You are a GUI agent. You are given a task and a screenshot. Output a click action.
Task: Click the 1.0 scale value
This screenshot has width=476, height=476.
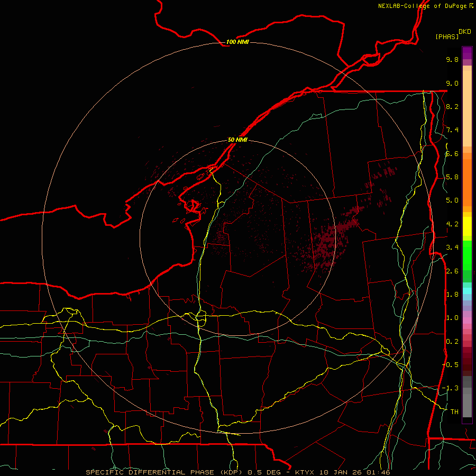click(x=452, y=318)
